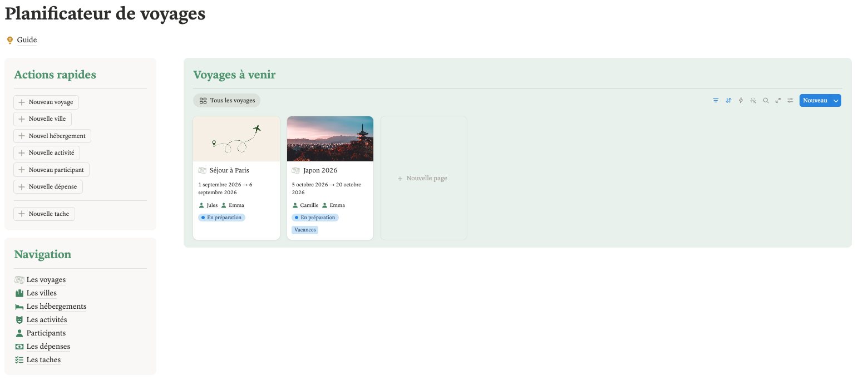The height and width of the screenshot is (380, 868).
Task: Add a Nouvelle dépense
Action: (x=48, y=186)
